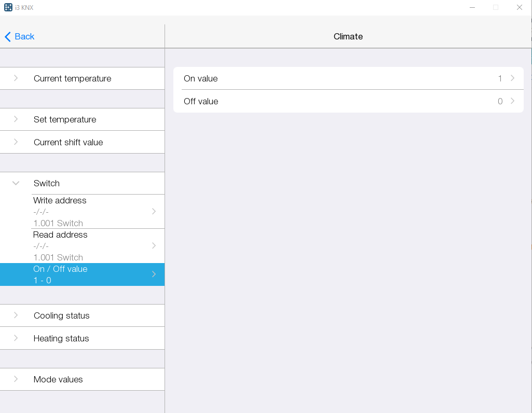Click the arrow beside Write address
This screenshot has height=413, width=532.
154,211
